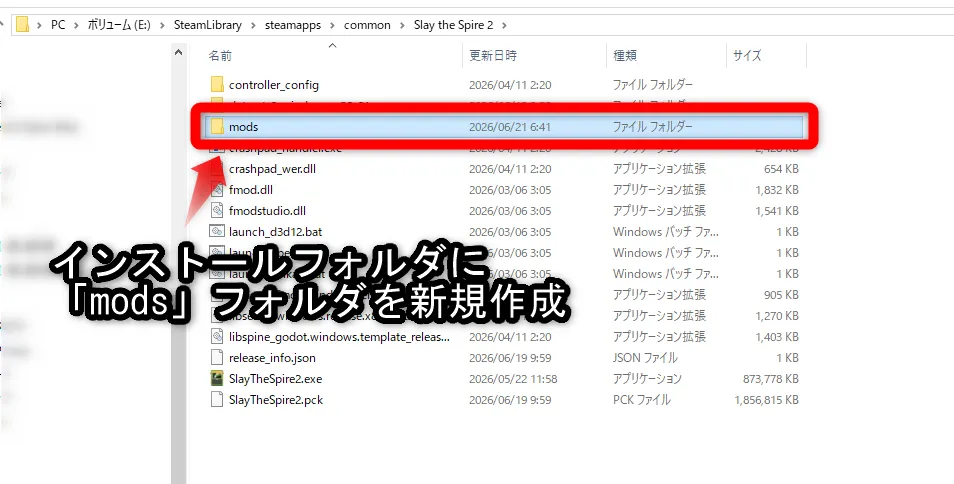Click the release_info.json file icon
The width and height of the screenshot is (954, 484).
click(217, 358)
